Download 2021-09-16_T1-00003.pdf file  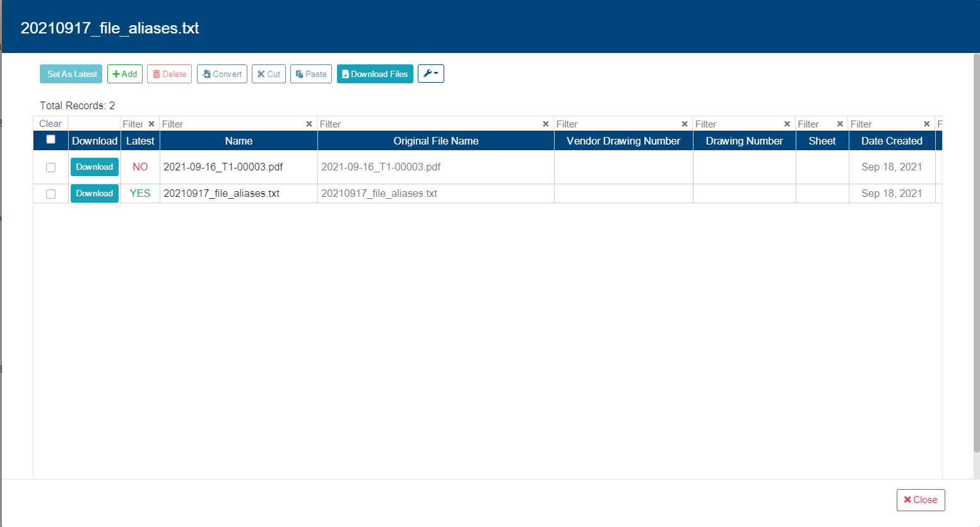[x=95, y=167]
